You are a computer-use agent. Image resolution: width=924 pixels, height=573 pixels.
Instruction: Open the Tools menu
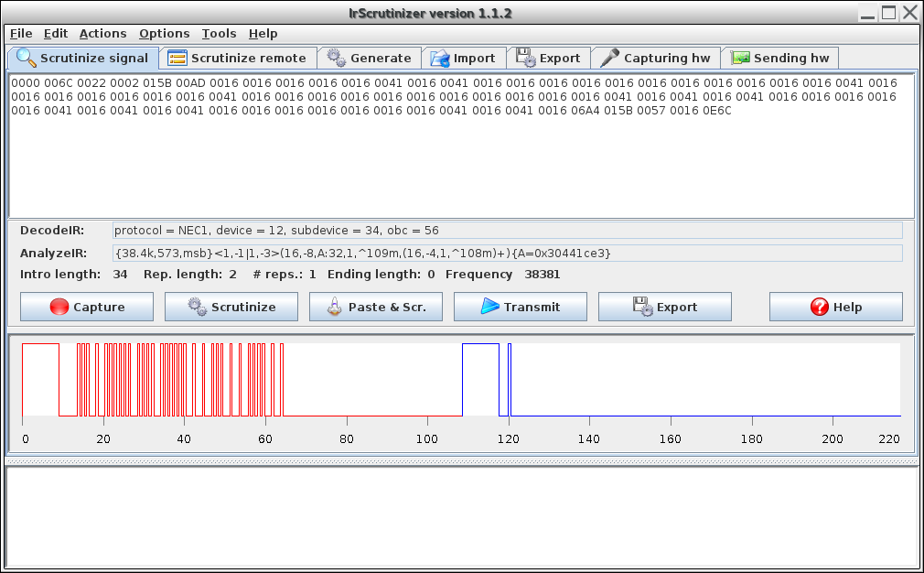(x=219, y=33)
